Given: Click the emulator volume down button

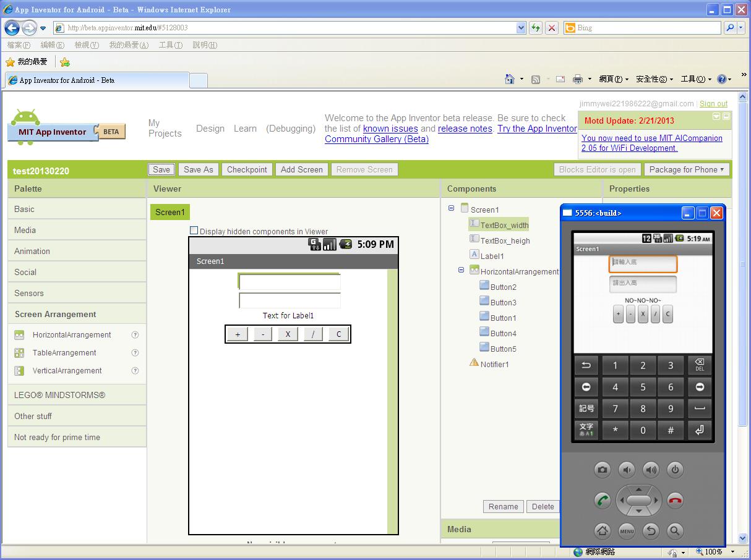Looking at the screenshot, I should tap(627, 470).
